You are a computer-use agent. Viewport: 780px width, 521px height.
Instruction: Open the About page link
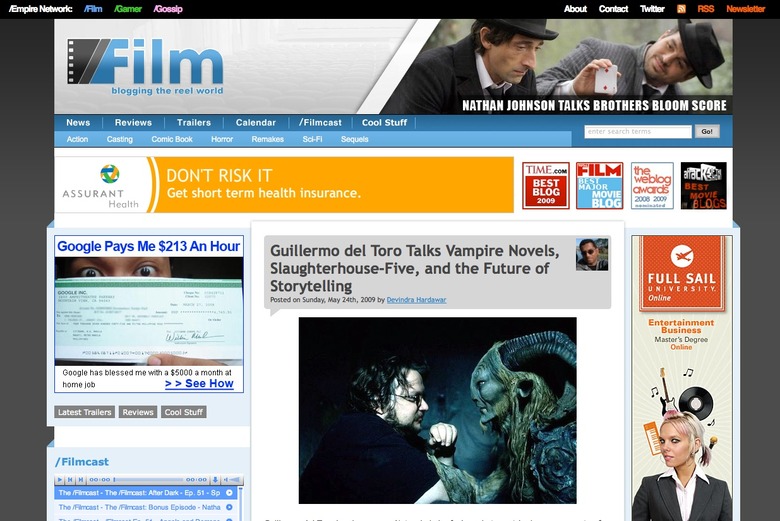coord(575,9)
